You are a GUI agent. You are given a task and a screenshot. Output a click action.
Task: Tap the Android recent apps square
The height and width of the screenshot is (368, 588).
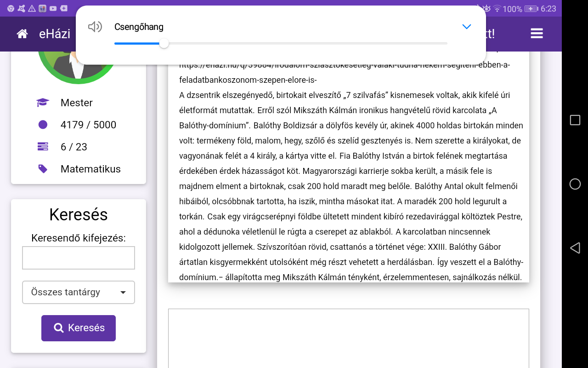pos(575,120)
